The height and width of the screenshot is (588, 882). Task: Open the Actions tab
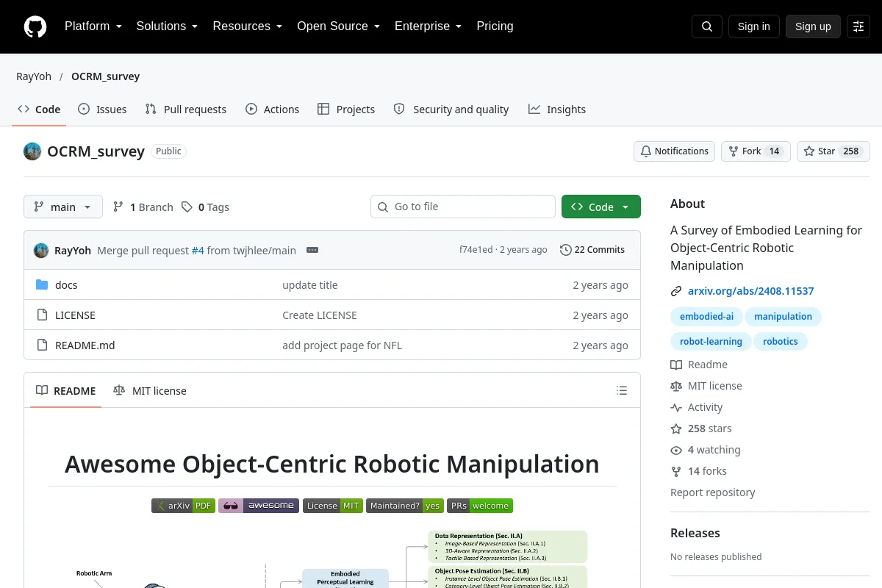[272, 110]
